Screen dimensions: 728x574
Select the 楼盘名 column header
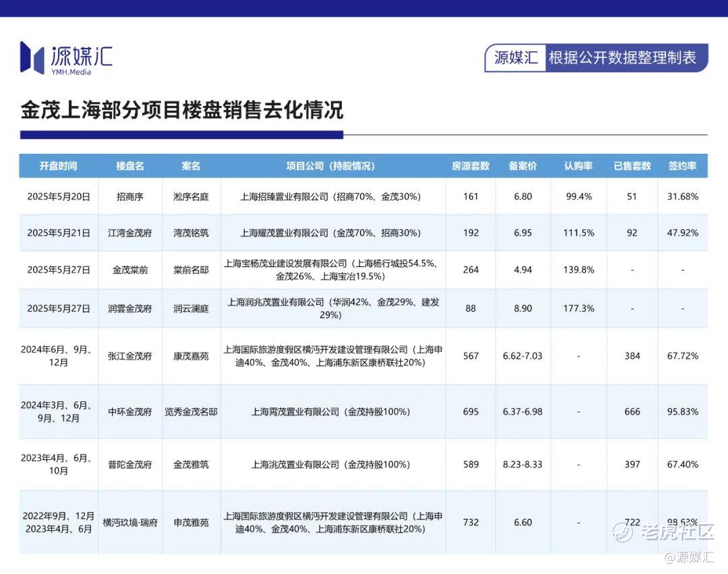coord(130,166)
